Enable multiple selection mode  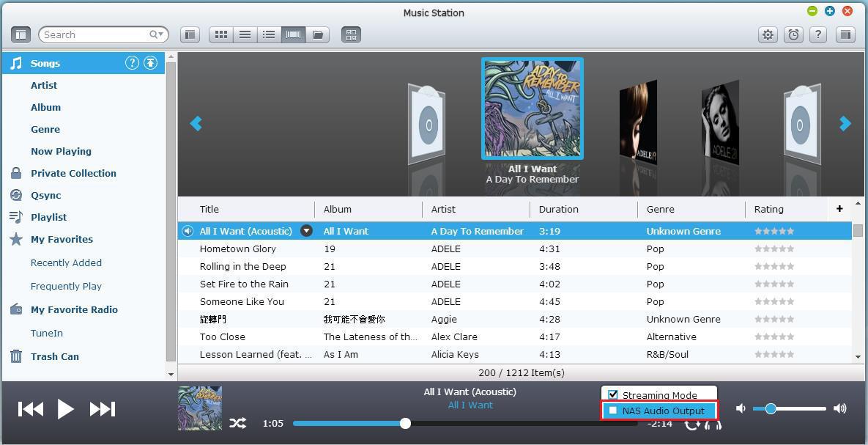[351, 34]
